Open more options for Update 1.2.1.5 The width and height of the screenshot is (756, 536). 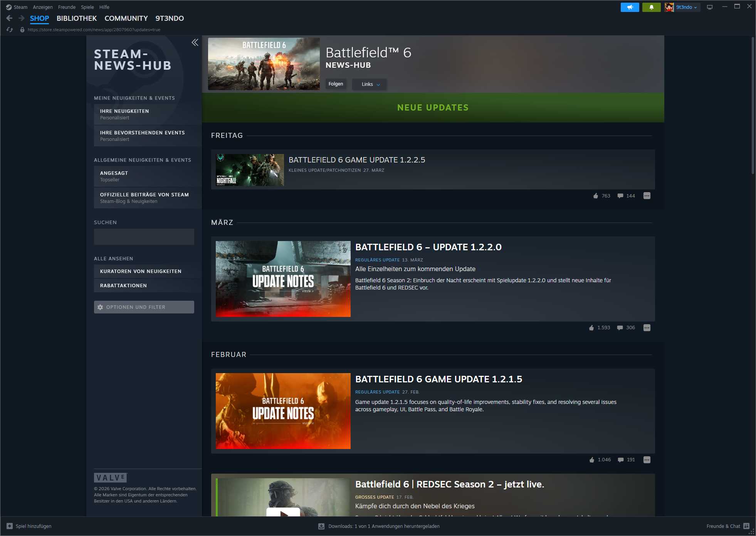point(647,460)
